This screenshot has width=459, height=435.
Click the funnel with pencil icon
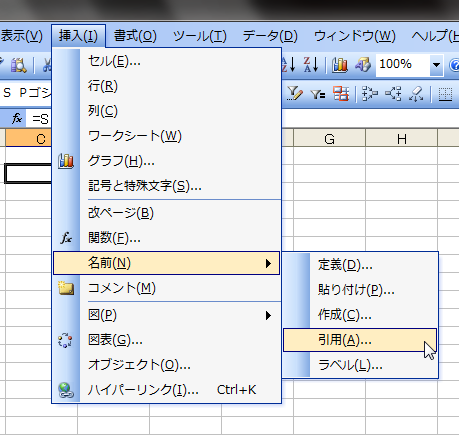pos(295,94)
